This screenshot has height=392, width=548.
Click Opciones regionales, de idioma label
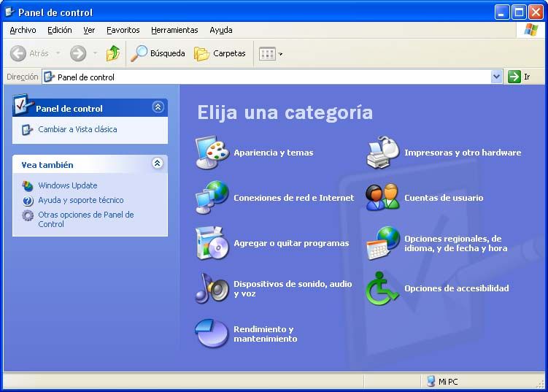pos(456,243)
